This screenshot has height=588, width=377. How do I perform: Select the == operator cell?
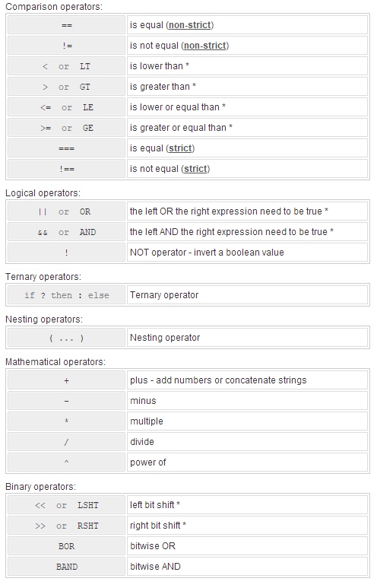[x=66, y=25]
